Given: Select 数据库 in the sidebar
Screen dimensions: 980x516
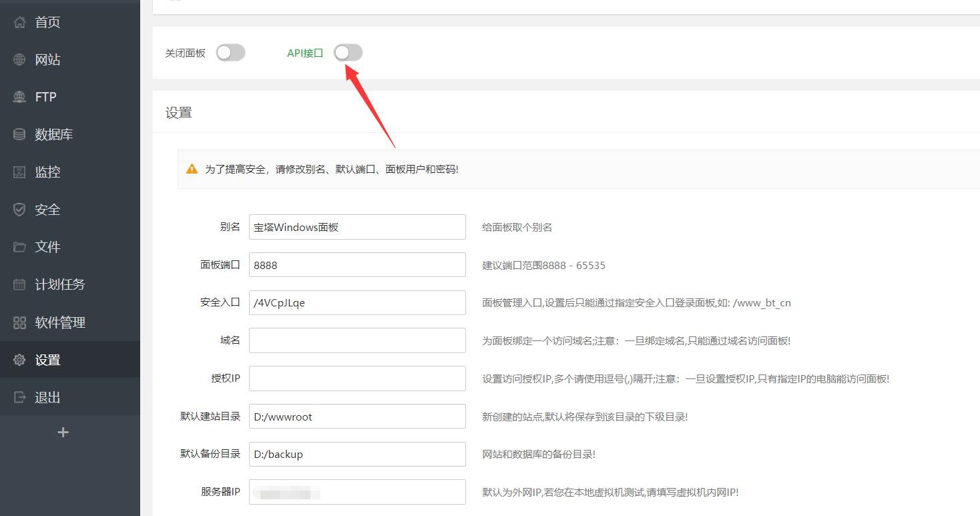Looking at the screenshot, I should pos(70,134).
